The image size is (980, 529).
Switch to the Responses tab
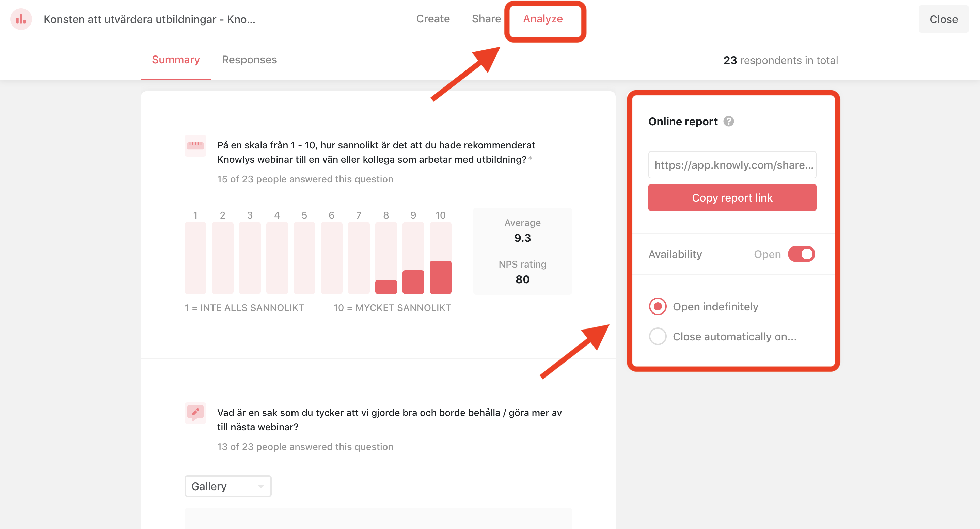click(249, 60)
